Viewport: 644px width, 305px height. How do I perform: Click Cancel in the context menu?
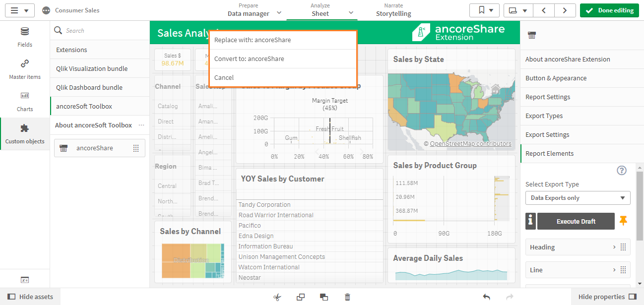tap(283, 77)
